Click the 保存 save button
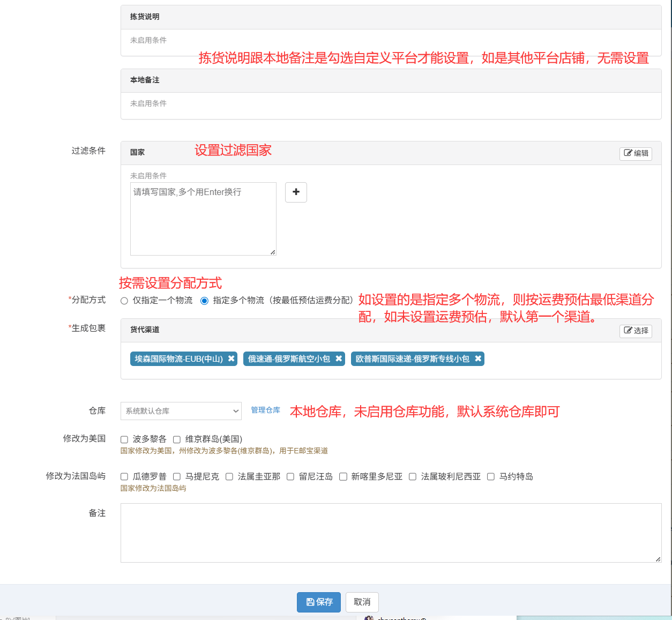 319,602
